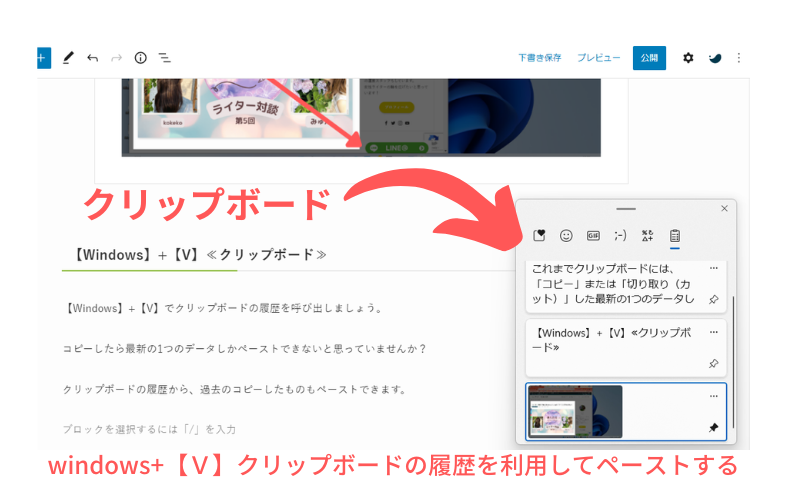Image resolution: width=800 pixels, height=500 pixels.
Task: Click paragraph でクリップボードの履歴を呼び出しましょう
Action: (224, 308)
